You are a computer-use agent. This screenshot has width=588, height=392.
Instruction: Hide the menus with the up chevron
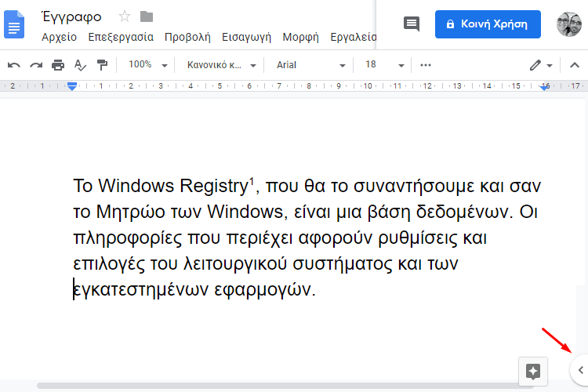(x=575, y=65)
